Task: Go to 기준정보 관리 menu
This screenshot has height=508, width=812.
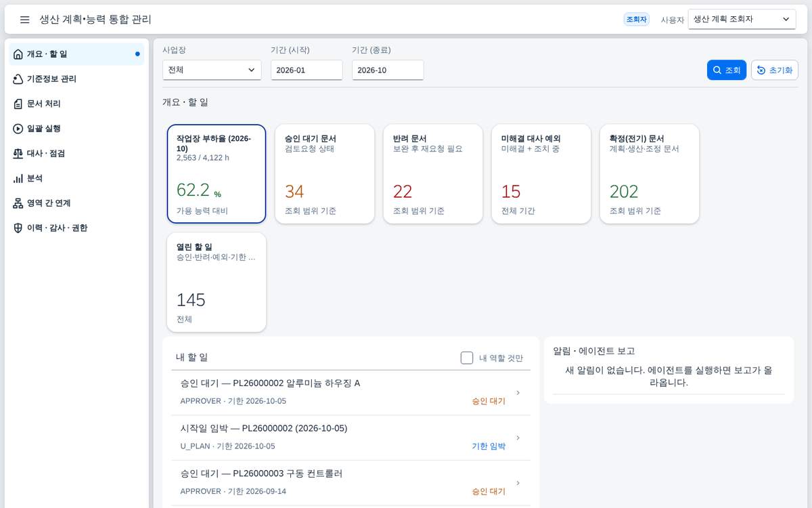Action: coord(76,79)
